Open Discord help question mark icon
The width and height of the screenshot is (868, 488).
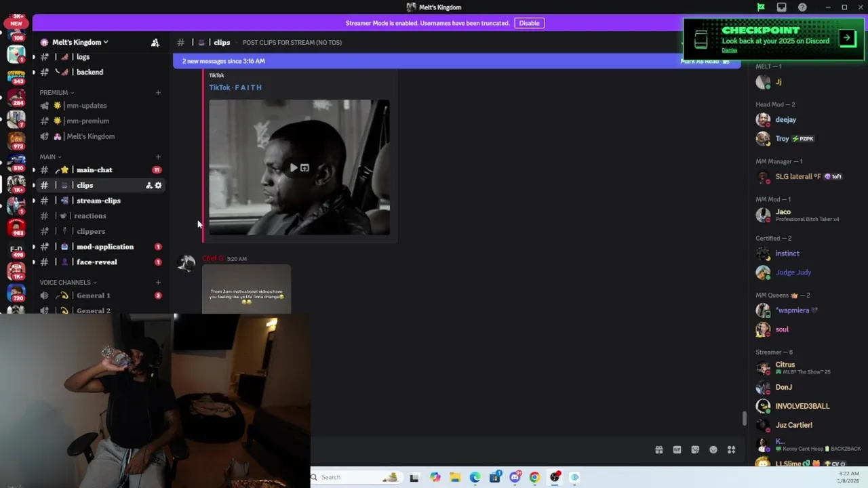pos(803,7)
